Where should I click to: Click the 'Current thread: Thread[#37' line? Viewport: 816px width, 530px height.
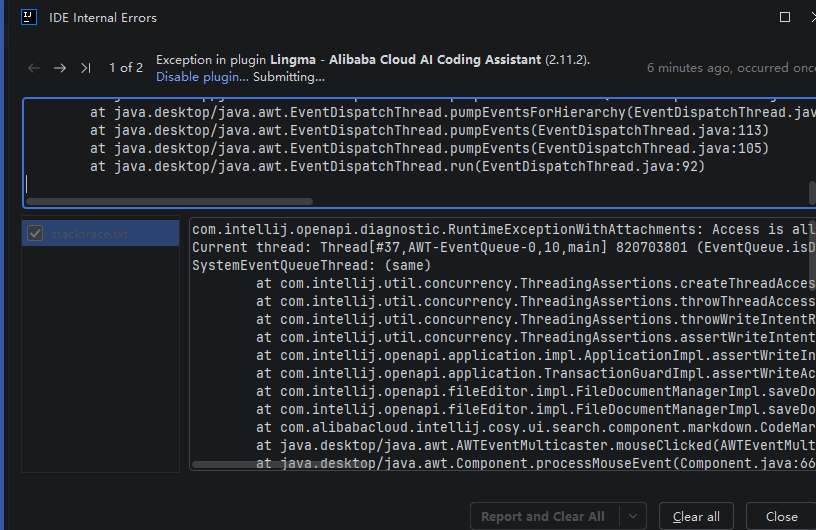click(504, 247)
